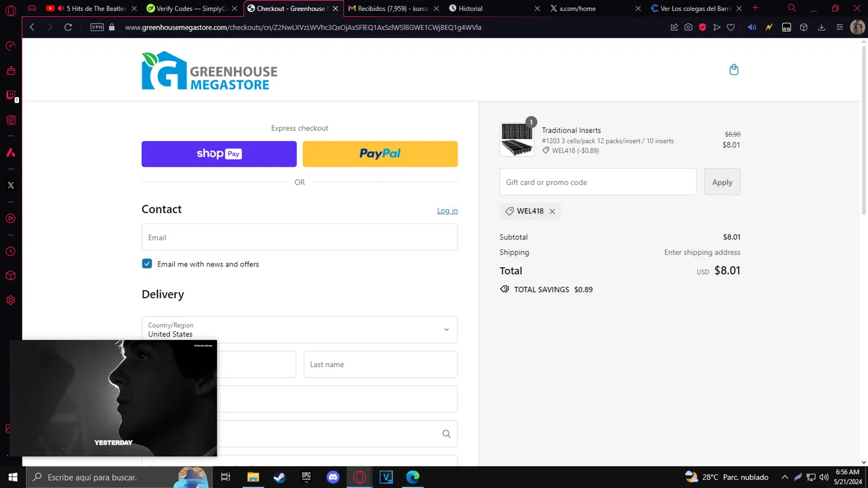
Task: Search open tabs with magnifier icon
Action: 792,8
